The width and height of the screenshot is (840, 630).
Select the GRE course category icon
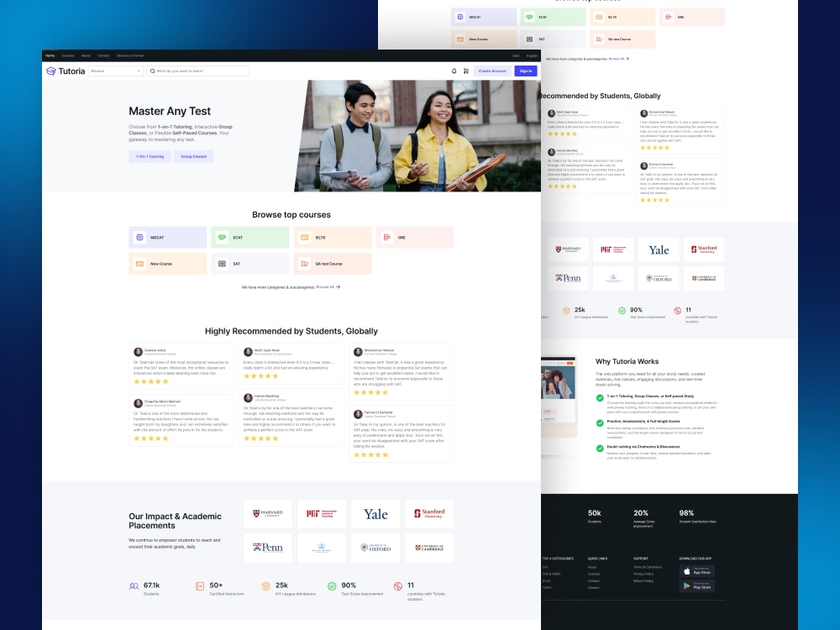pos(386,238)
